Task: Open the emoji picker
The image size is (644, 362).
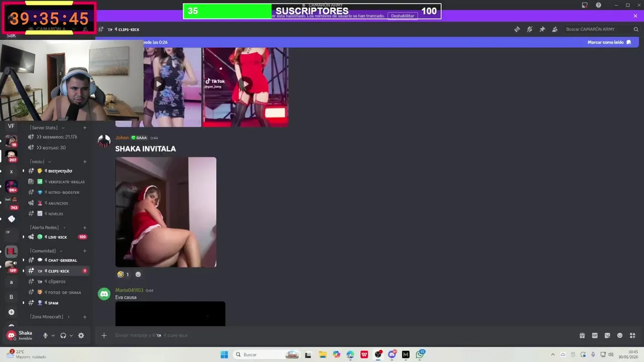Action: (620, 335)
